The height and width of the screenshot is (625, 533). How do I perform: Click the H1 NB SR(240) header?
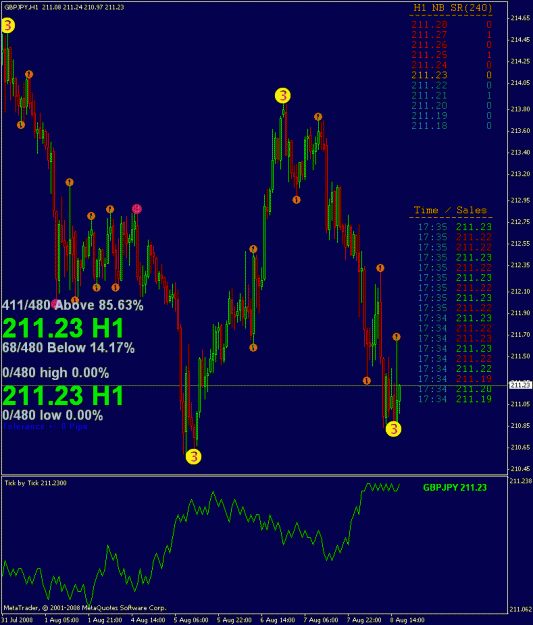click(453, 8)
